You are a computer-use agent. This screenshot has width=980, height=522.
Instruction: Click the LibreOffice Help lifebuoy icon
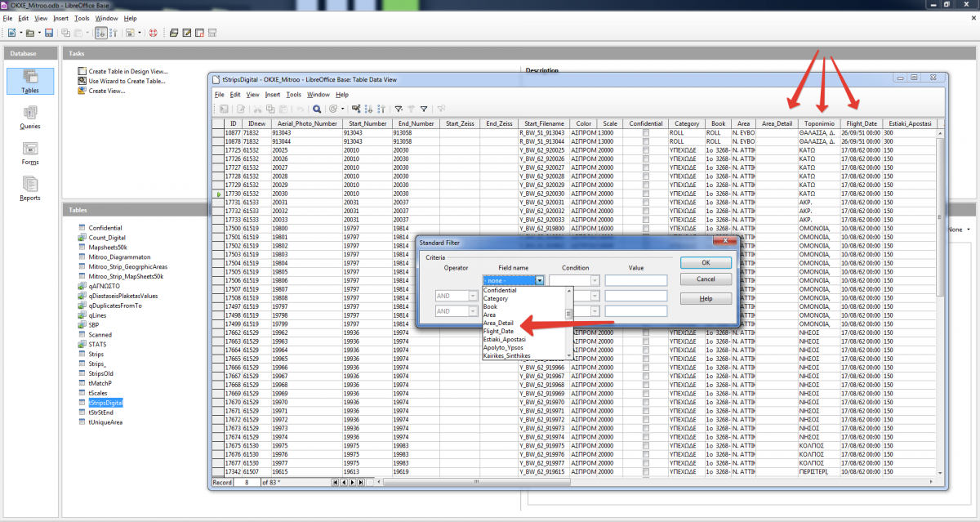tap(153, 33)
